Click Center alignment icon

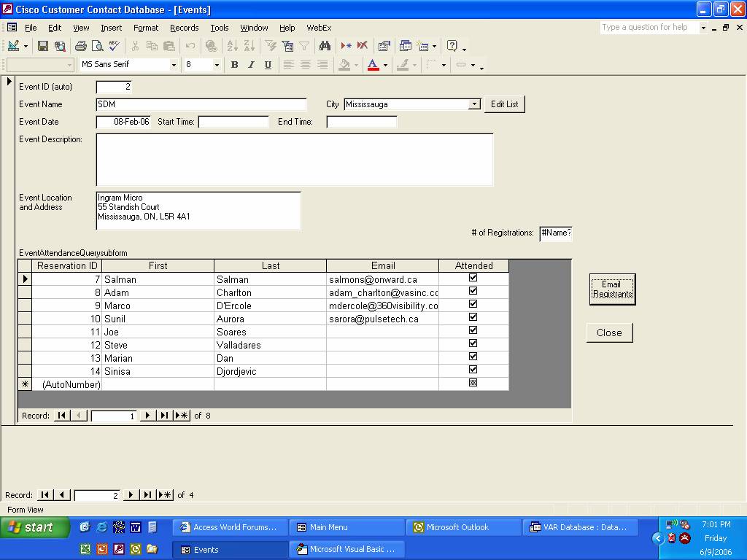pyautogui.click(x=306, y=65)
